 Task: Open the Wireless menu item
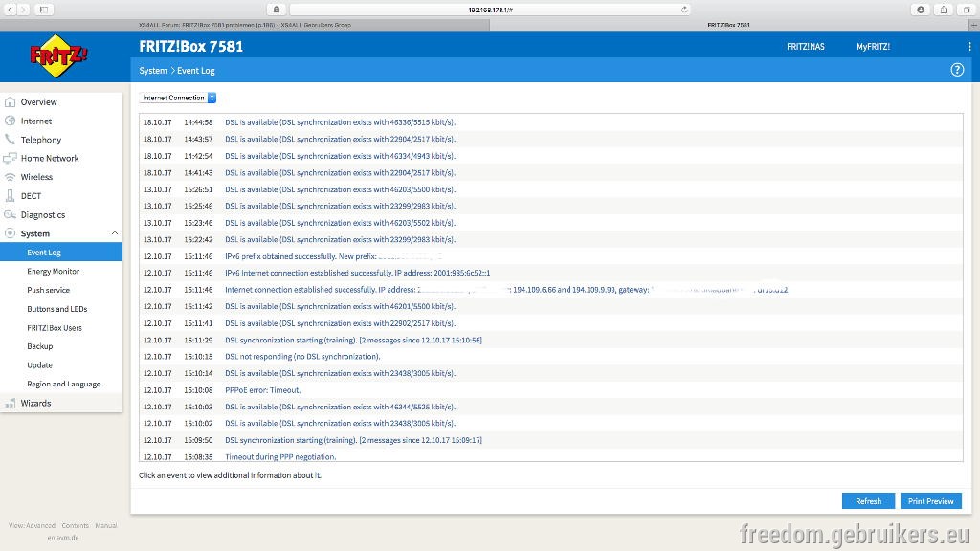click(36, 177)
